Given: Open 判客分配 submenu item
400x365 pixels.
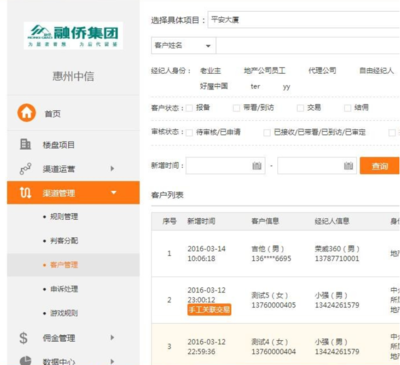Looking at the screenshot, I should pyautogui.click(x=64, y=241).
